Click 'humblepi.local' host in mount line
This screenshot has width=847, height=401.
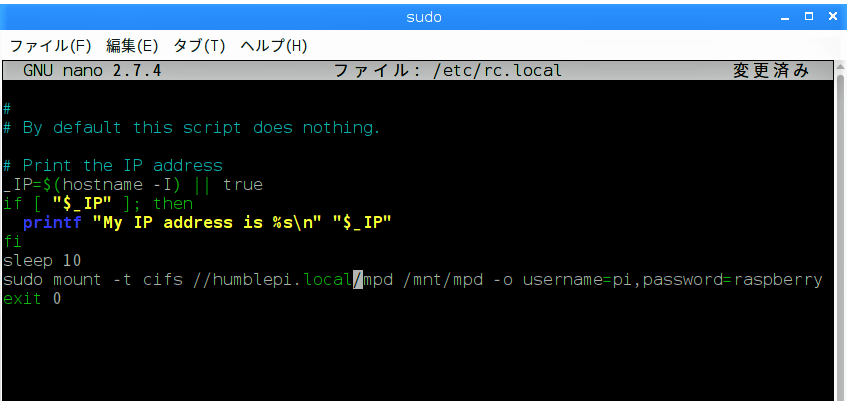[282, 280]
